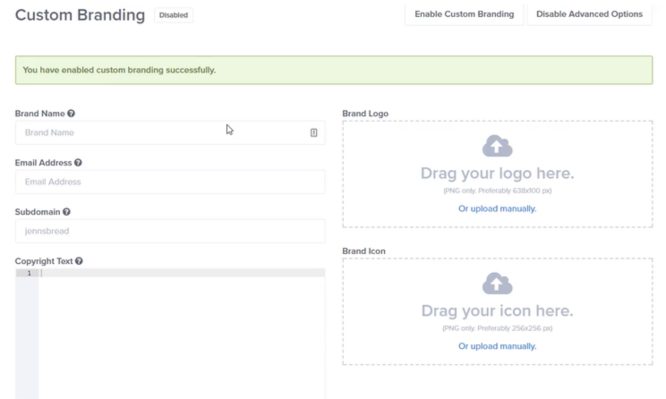Viewport: 666px width, 399px height.
Task: Focus the Email Address input field
Action: 170,182
